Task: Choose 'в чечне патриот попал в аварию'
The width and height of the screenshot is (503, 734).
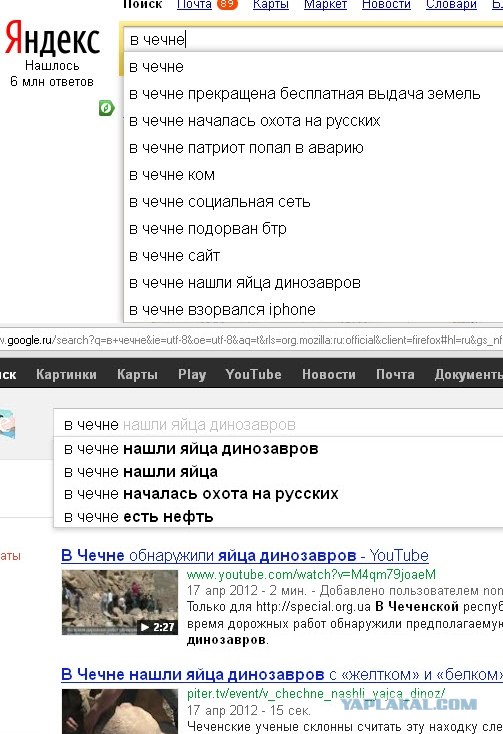Action: (313, 148)
